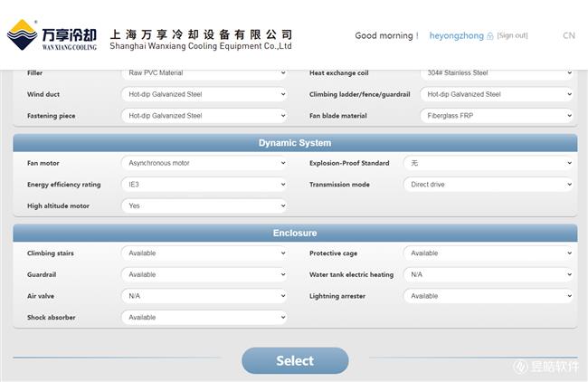Open the Lightning arrester dropdown
The image size is (588, 382).
[488, 296]
